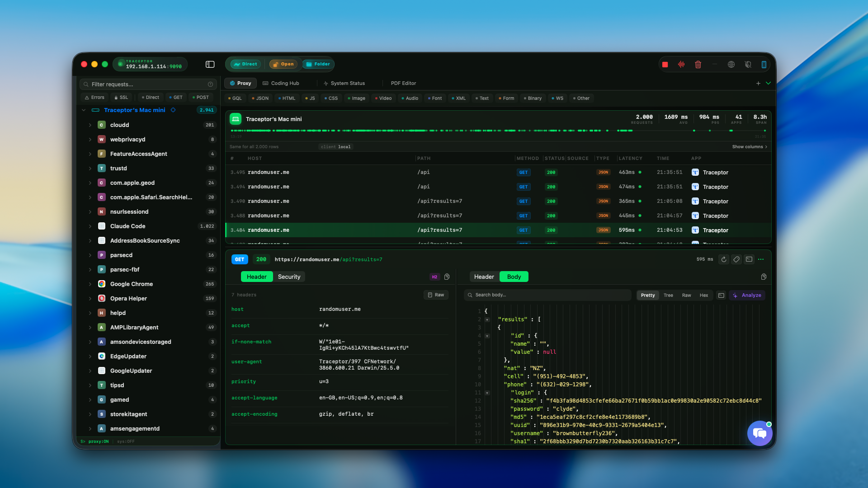
Task: Click the green laptop device icon
Action: (236, 119)
